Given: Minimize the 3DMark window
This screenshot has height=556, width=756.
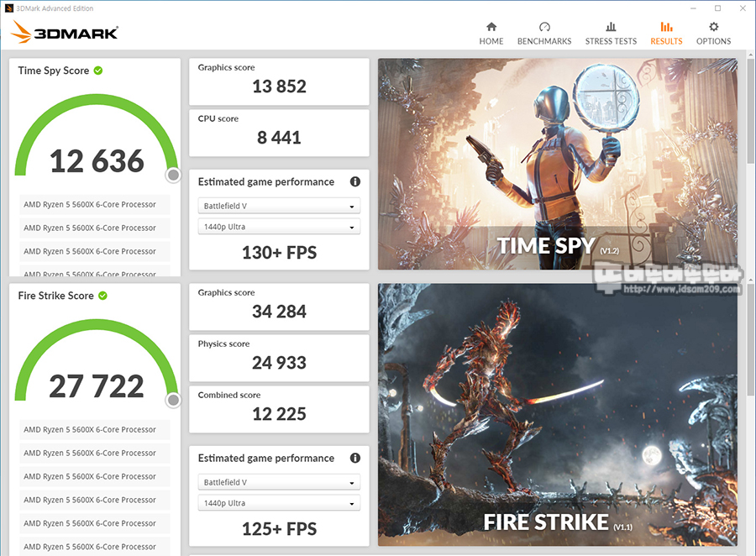Looking at the screenshot, I should (693, 8).
